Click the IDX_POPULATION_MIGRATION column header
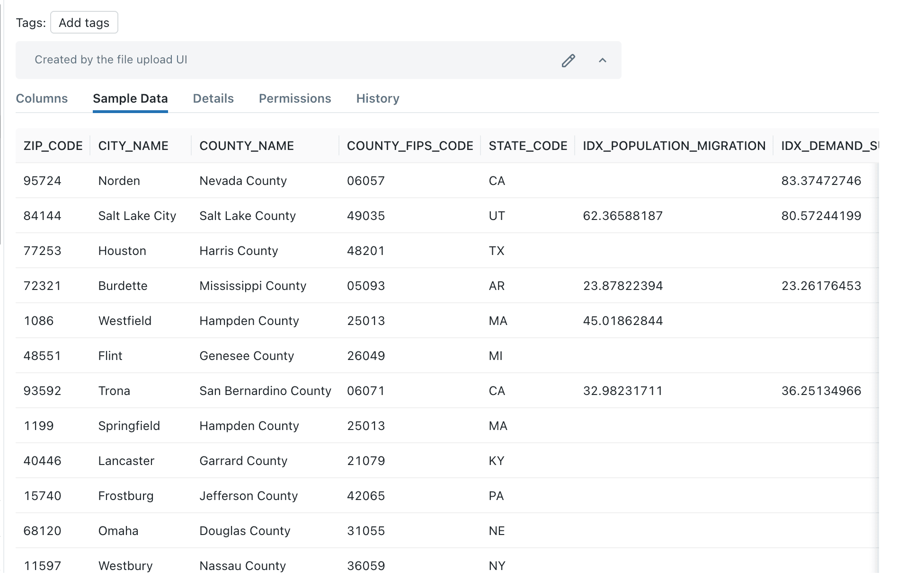898x588 pixels. [x=674, y=146]
